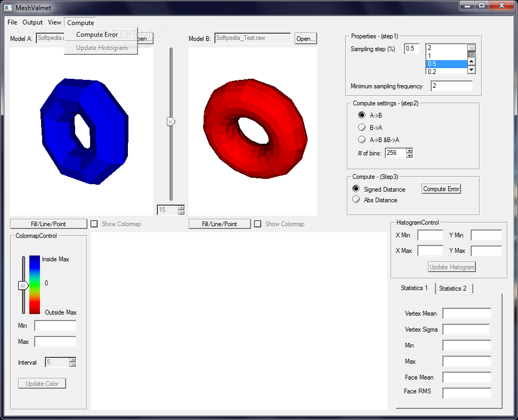Click the colormap Min input field

(55, 326)
